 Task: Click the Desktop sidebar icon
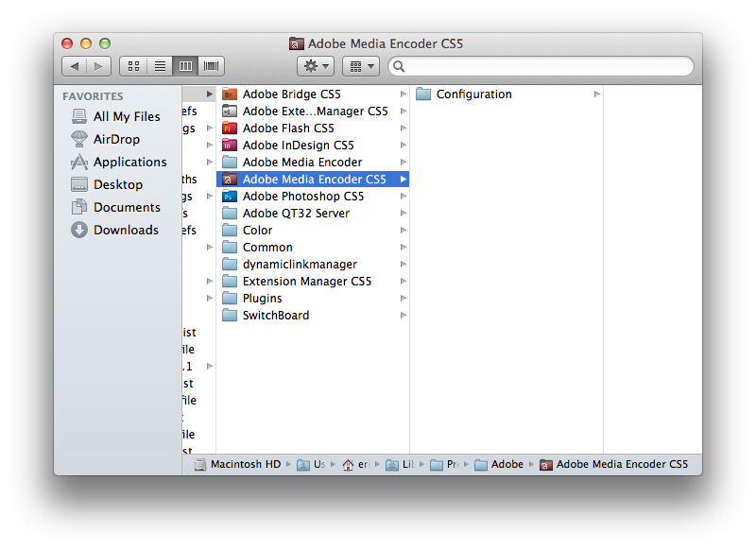tap(79, 184)
